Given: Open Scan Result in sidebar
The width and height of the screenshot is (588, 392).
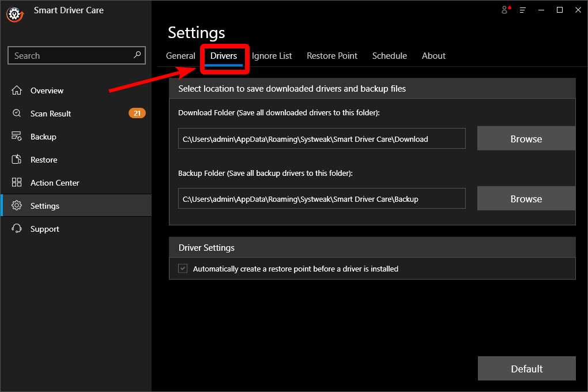Looking at the screenshot, I should coord(76,114).
